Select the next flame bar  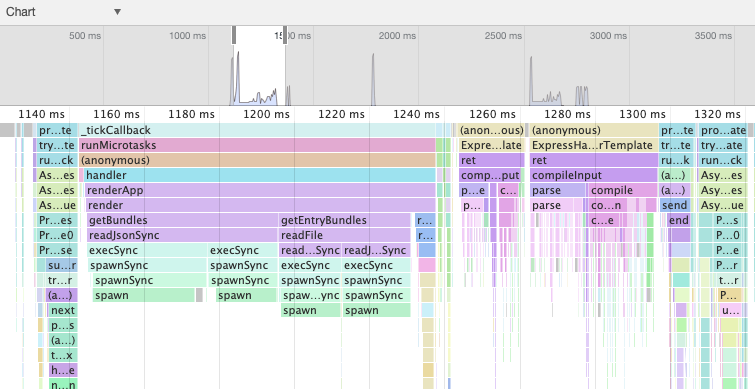point(63,311)
